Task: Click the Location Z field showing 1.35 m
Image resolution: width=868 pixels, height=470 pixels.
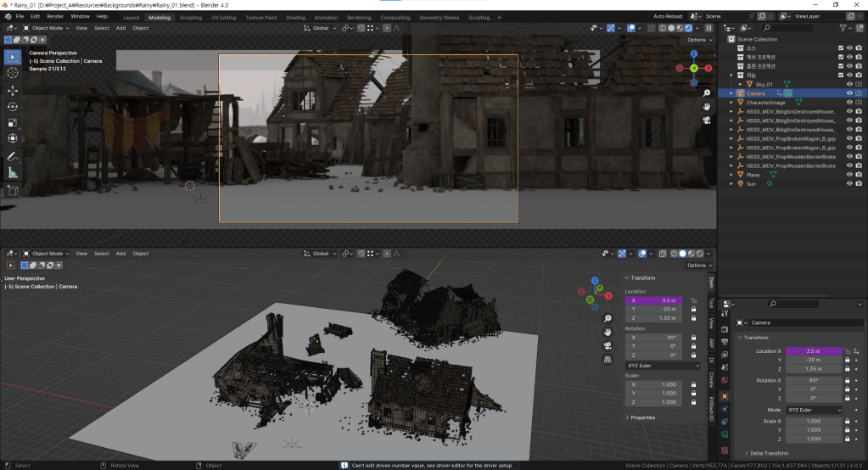Action: pyautogui.click(x=814, y=369)
